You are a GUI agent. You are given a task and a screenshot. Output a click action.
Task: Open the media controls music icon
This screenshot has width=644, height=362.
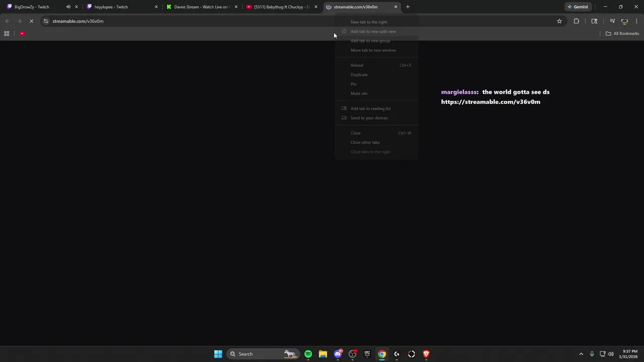click(x=612, y=21)
